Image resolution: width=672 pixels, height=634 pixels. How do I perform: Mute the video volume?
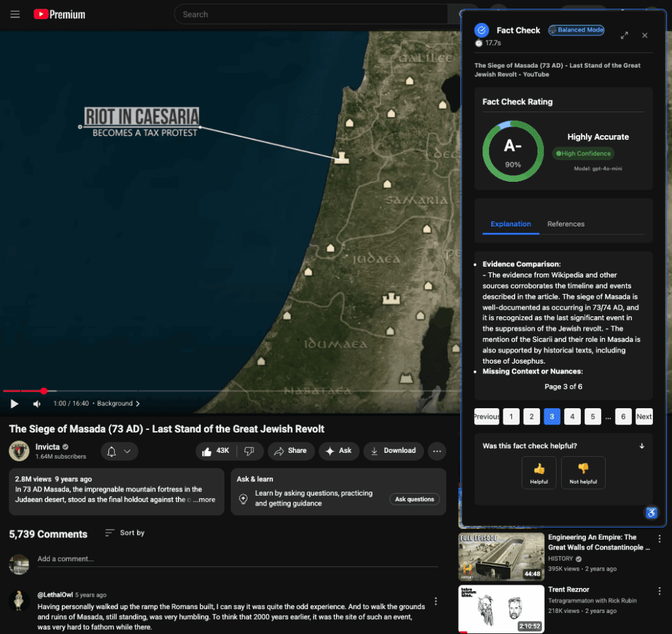37,404
